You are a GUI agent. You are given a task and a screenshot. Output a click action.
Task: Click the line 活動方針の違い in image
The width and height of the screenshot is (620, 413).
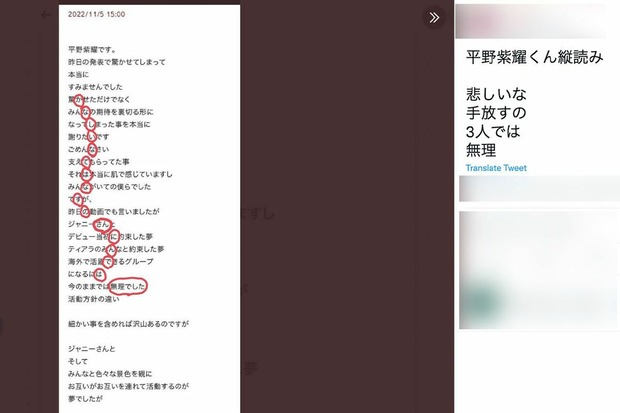pyautogui.click(x=93, y=299)
